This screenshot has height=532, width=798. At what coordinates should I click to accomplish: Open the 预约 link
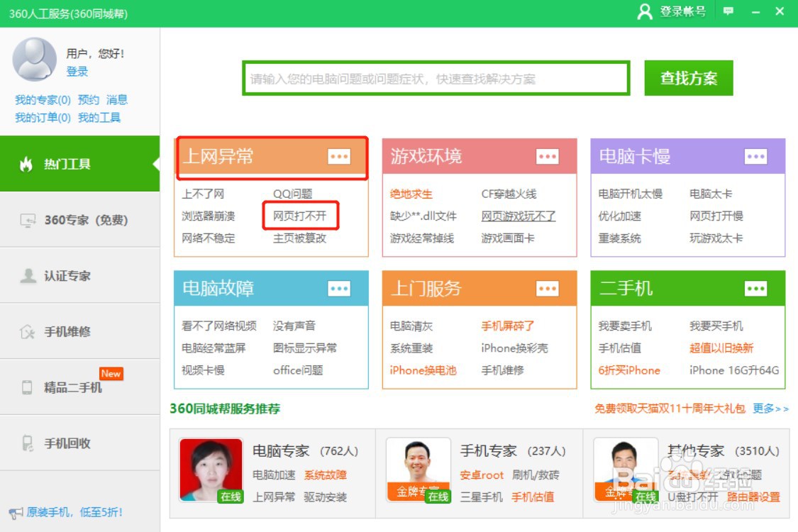click(x=89, y=100)
